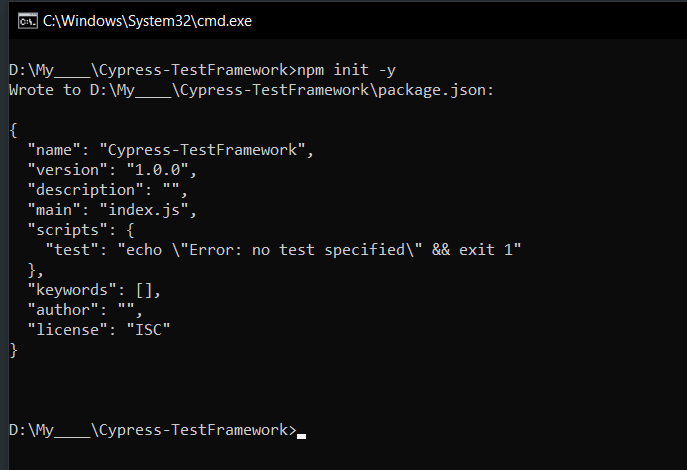Click the "keywords" empty array line
Image resolution: width=687 pixels, height=470 pixels.
94,290
